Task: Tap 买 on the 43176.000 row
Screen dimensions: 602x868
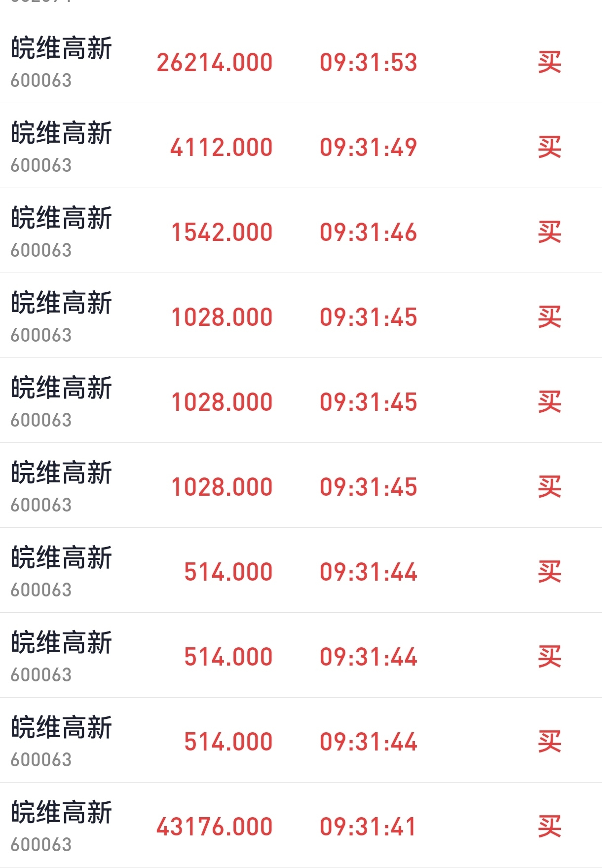Action: 550,827
